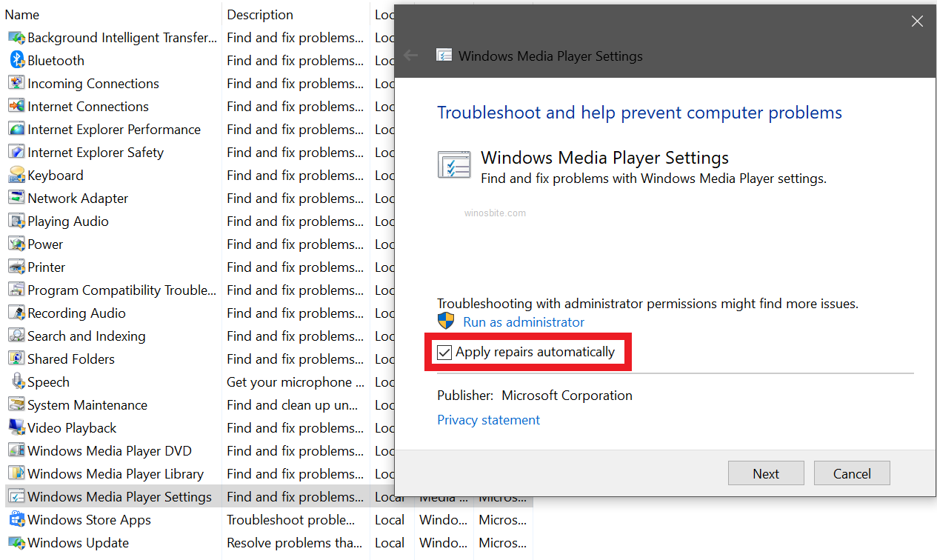Open the Privacy statement link

[x=488, y=419]
